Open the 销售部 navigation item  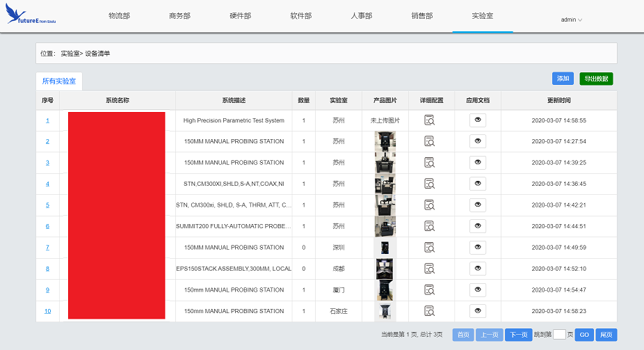(421, 16)
